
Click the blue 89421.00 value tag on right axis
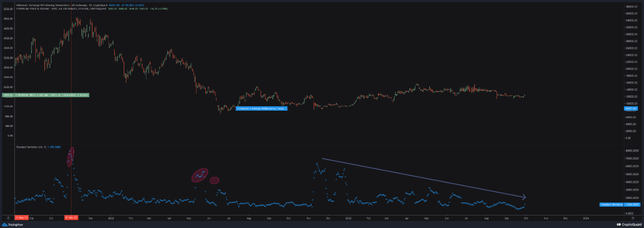[631, 108]
